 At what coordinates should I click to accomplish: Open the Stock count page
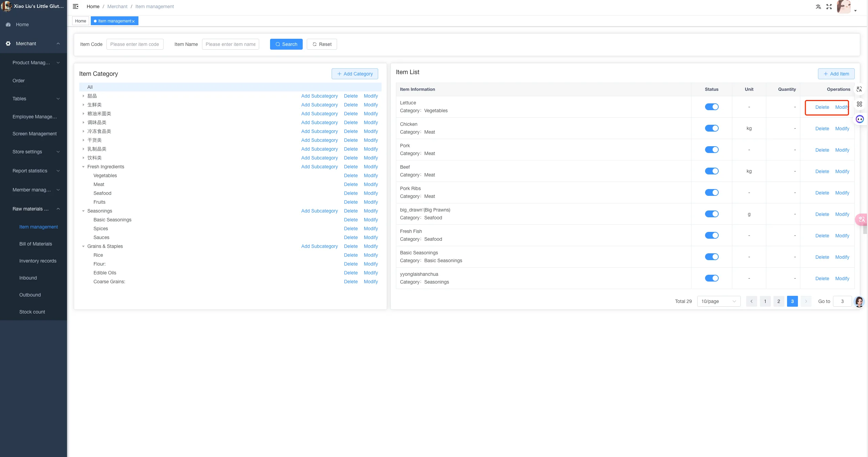click(x=32, y=312)
